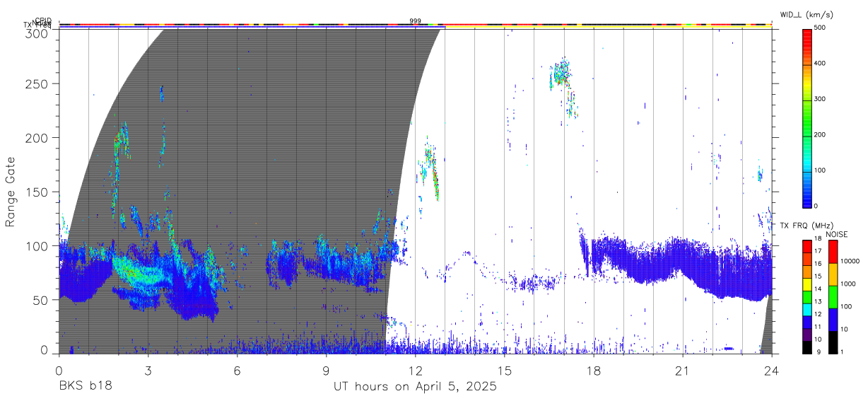The height and width of the screenshot is (401, 868).
Task: Click the colored TX frequency strip above the plot
Action: [416, 28]
